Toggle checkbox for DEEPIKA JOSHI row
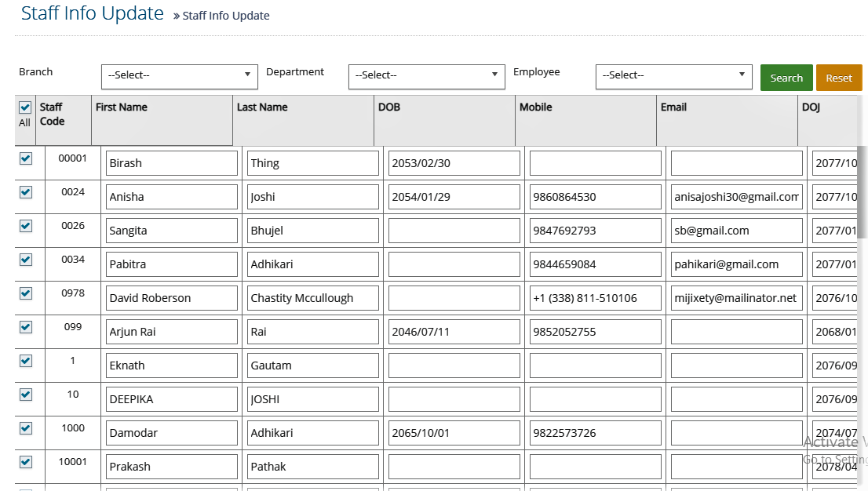The height and width of the screenshot is (491, 868). (x=25, y=395)
